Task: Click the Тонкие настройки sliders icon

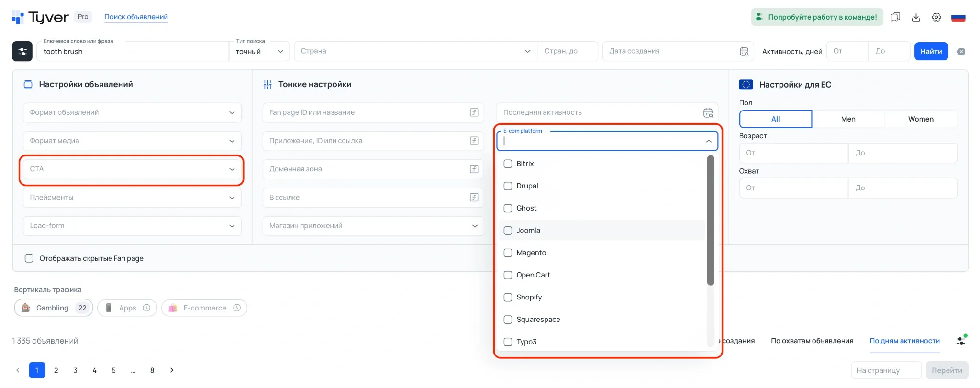Action: (267, 85)
